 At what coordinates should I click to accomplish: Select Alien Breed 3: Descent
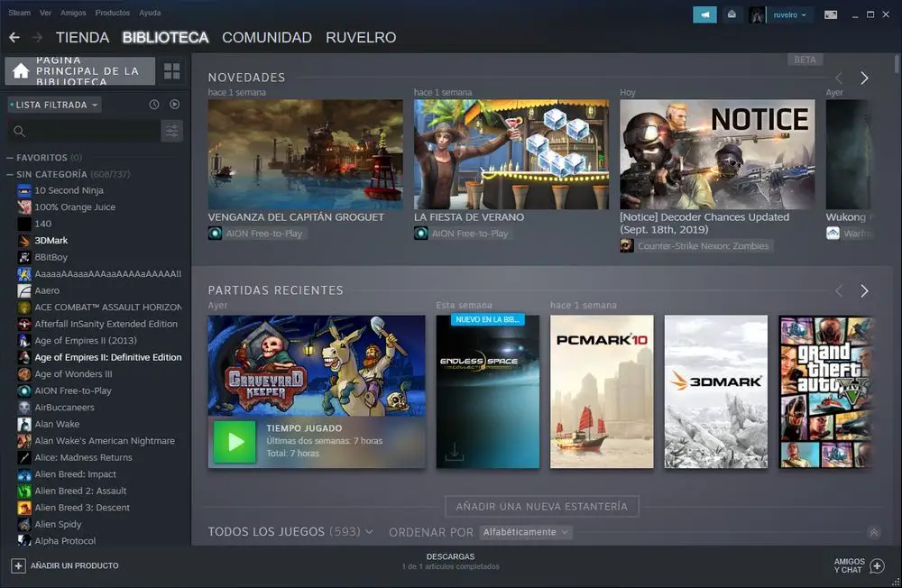[82, 508]
